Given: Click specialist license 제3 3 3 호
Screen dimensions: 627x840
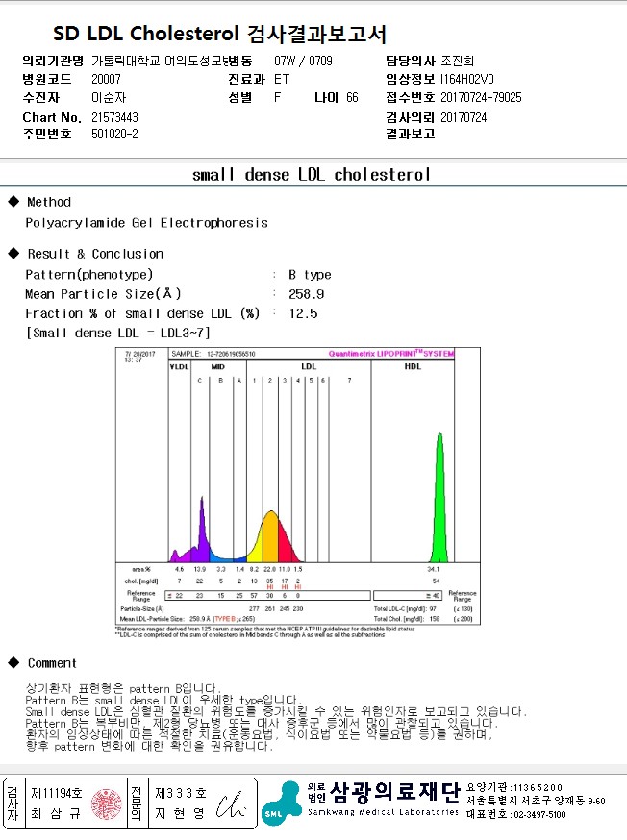Looking at the screenshot, I should coord(180,794).
